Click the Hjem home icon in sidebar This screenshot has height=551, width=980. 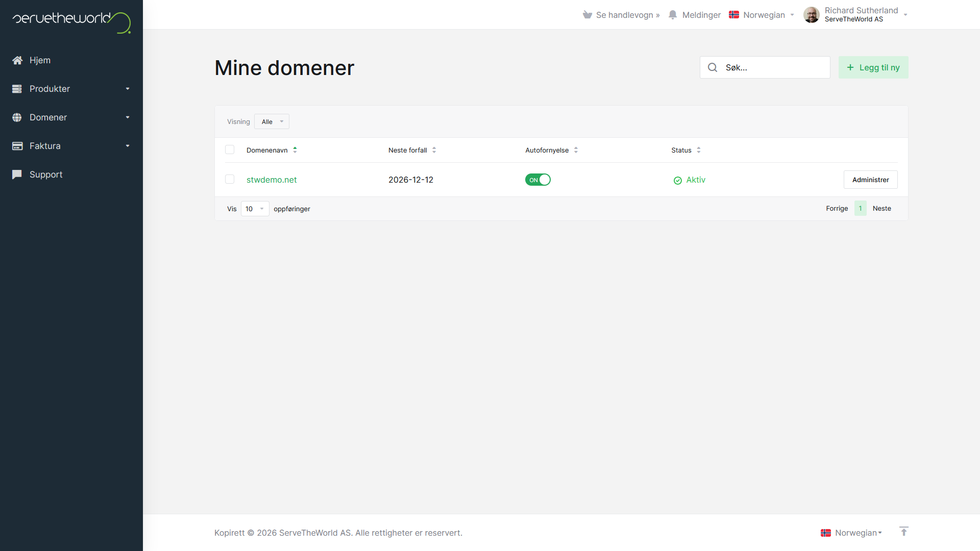pyautogui.click(x=17, y=60)
